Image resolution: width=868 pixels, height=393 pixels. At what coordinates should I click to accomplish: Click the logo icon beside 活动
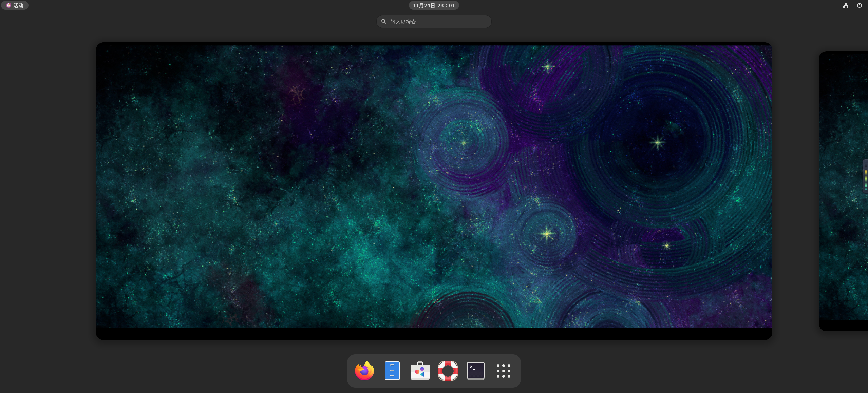point(8,5)
